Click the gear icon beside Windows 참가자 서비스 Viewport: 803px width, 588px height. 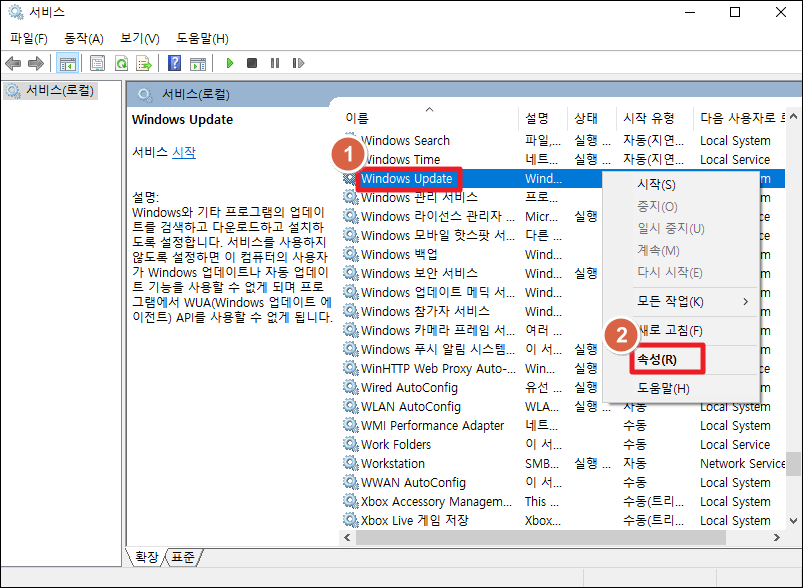click(x=351, y=311)
